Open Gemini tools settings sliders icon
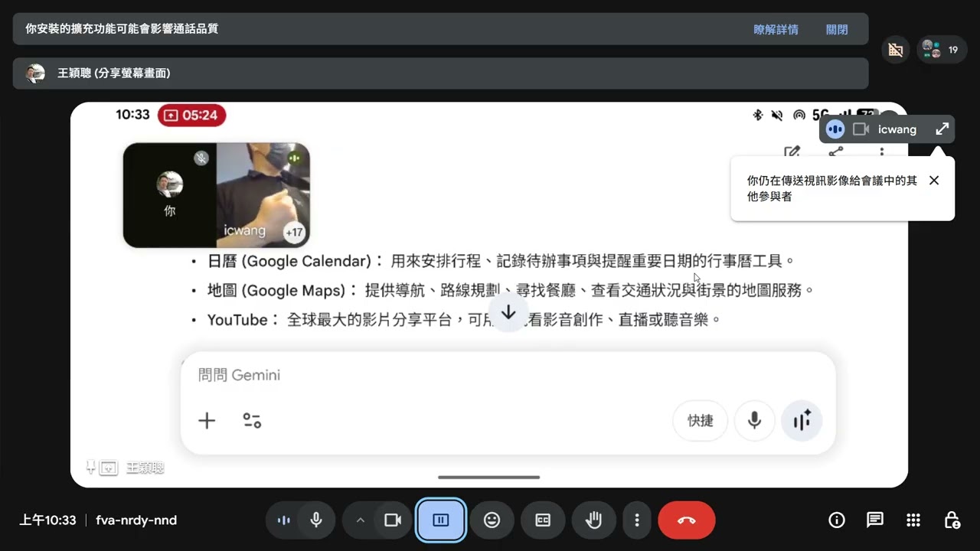The width and height of the screenshot is (980, 551). [x=252, y=420]
